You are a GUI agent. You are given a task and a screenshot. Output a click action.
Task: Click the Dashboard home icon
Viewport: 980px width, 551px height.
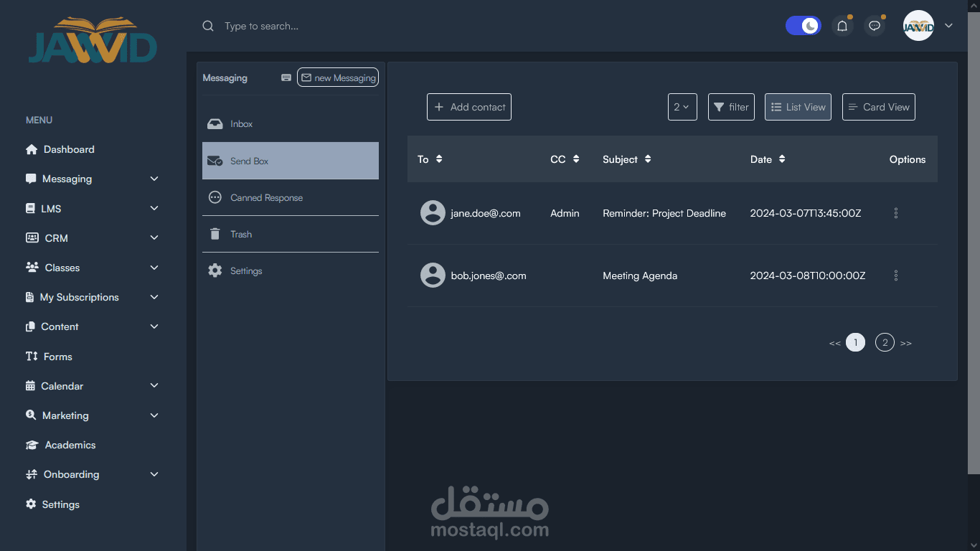[31, 149]
